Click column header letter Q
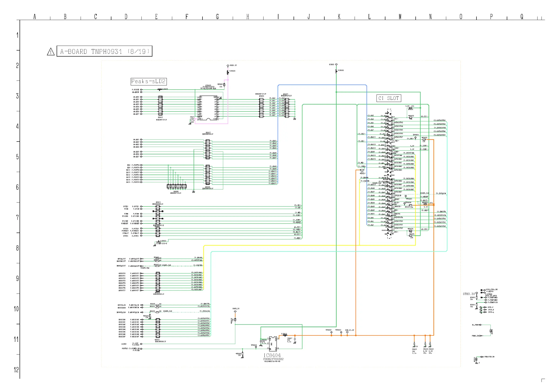 pos(522,17)
